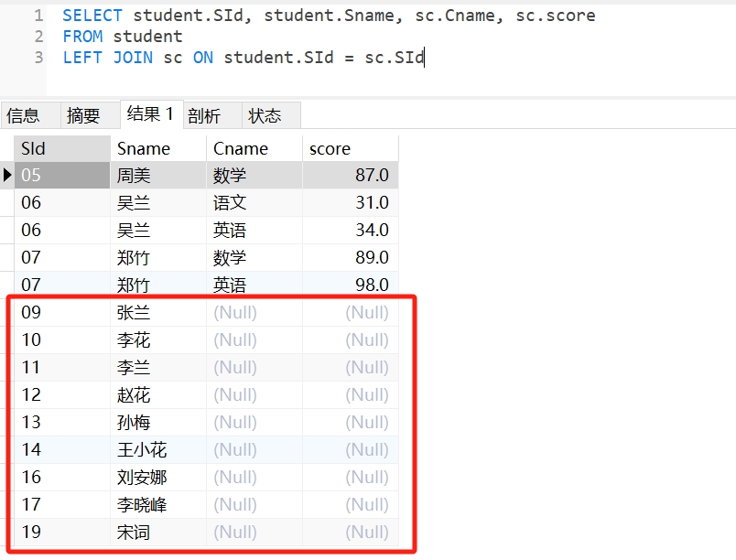The image size is (736, 560).
Task: Select the 结果 1 tab
Action: point(151,114)
